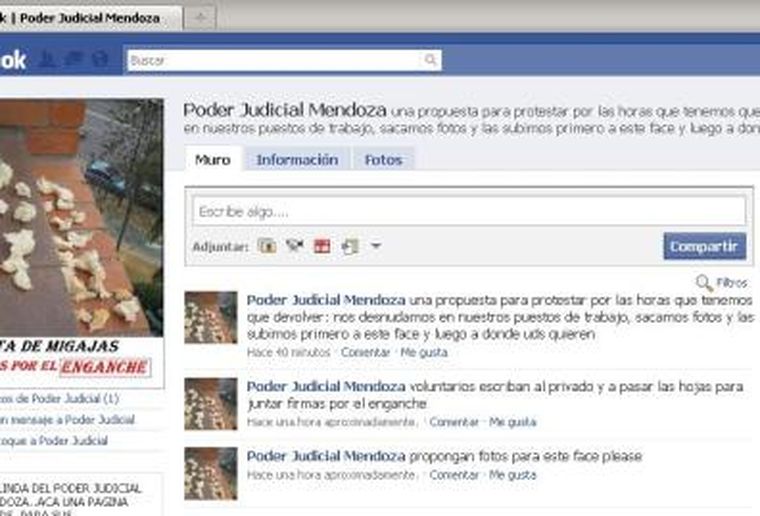This screenshot has height=516, width=760.
Task: Click Comentar on the 40 minutos post
Action: [x=365, y=352]
